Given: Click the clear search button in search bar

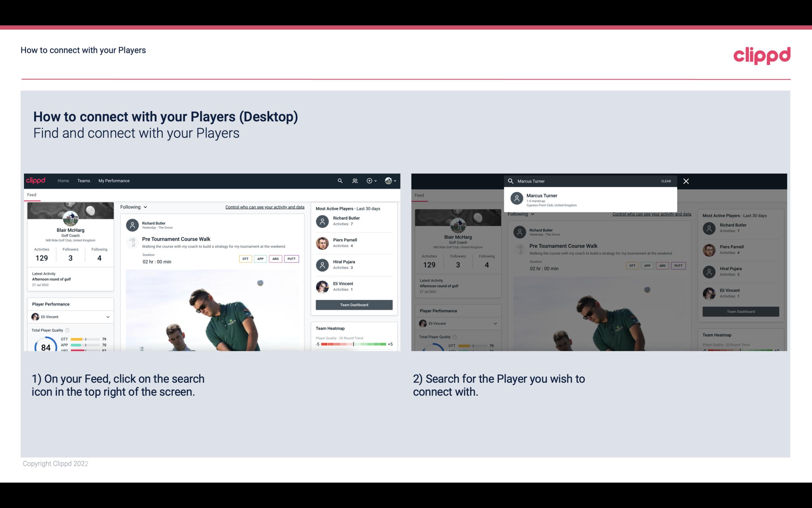Looking at the screenshot, I should (x=666, y=181).
